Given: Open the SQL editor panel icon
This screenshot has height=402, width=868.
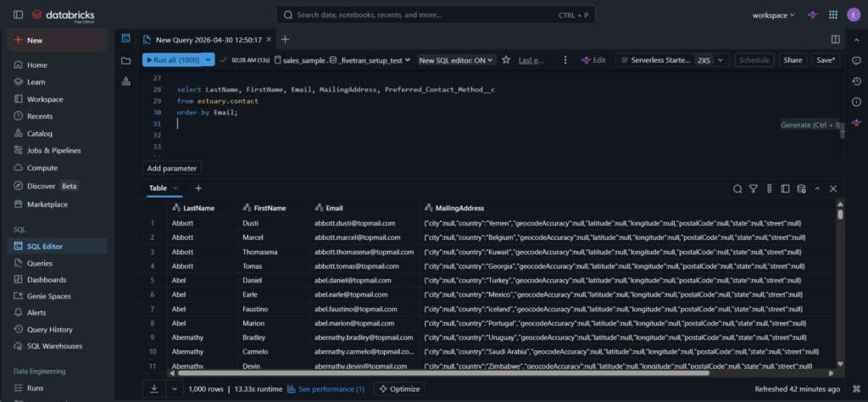Looking at the screenshot, I should coord(126,38).
